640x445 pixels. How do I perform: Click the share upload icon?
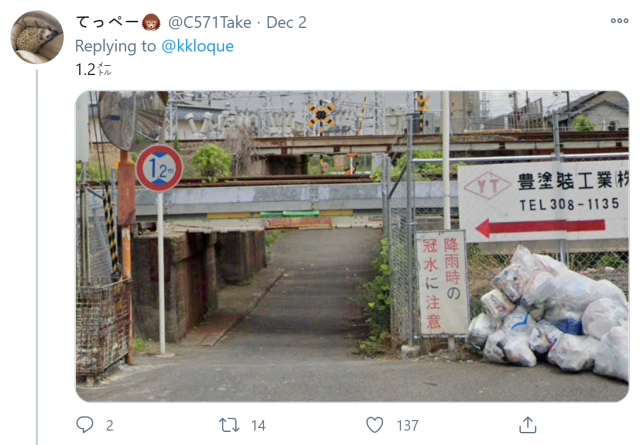[x=527, y=425]
